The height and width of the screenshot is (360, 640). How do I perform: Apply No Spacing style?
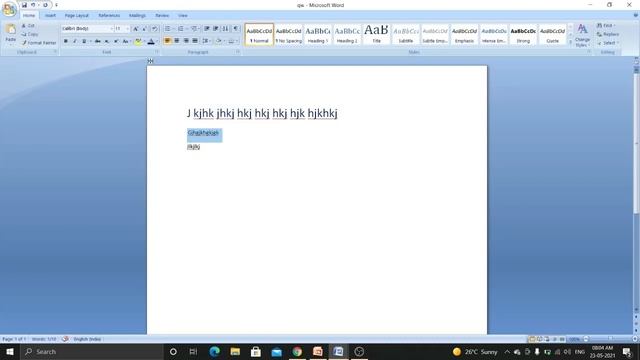click(x=289, y=35)
